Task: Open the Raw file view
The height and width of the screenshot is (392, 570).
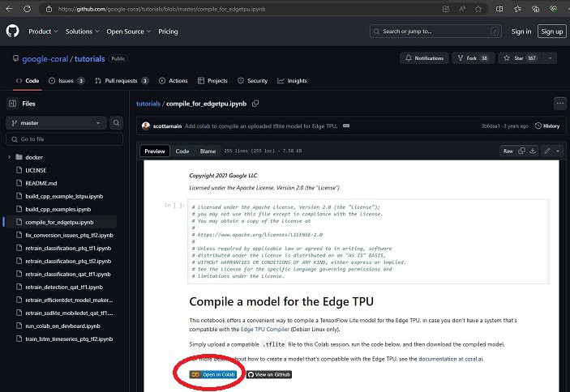Action: point(508,151)
